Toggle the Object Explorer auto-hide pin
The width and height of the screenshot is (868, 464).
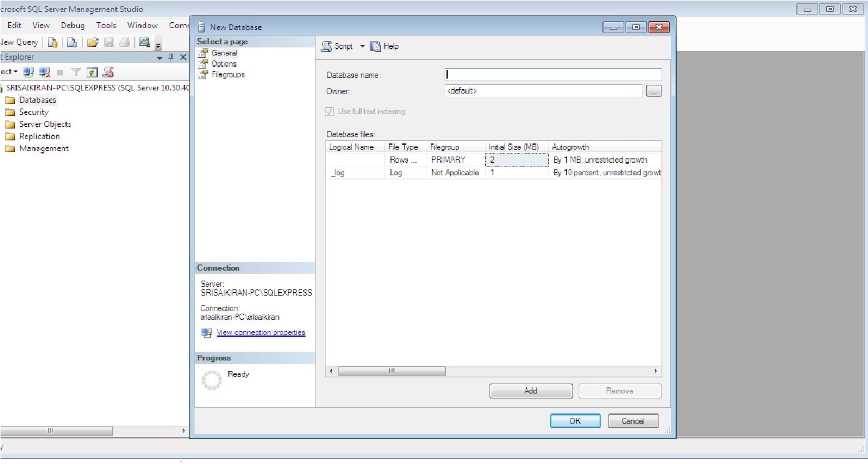pos(171,57)
